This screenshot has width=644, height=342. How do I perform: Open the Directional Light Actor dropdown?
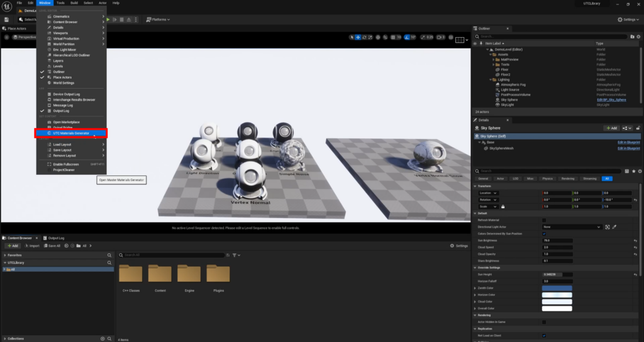pyautogui.click(x=571, y=227)
